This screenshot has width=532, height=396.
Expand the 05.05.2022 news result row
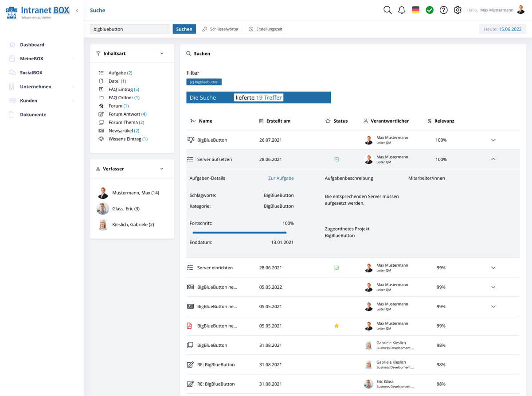(x=493, y=287)
